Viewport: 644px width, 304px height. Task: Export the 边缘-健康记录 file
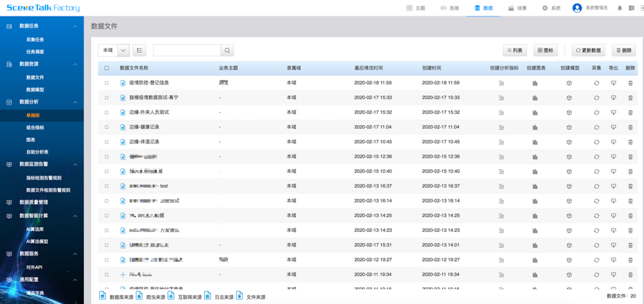click(x=613, y=127)
